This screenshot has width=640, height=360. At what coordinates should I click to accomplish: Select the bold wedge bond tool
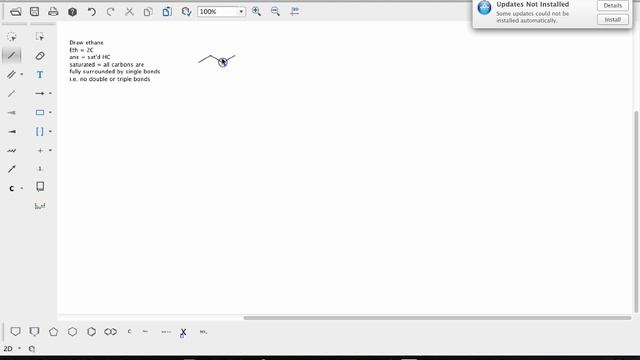pos(12,131)
